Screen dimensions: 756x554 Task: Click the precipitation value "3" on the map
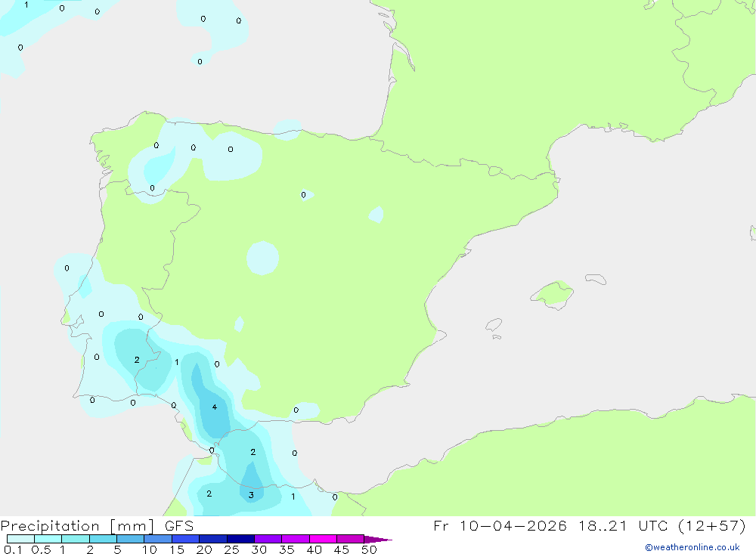point(251,495)
